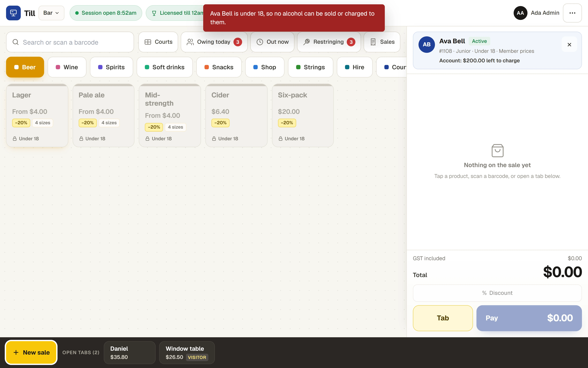Tap the Cider product card
588x368 pixels.
point(236,115)
